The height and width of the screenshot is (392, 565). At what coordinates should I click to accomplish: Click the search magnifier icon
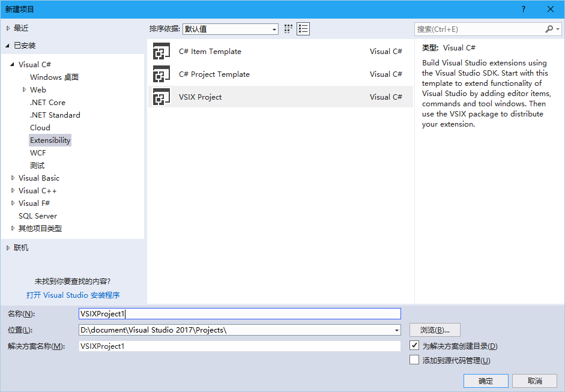tap(549, 29)
